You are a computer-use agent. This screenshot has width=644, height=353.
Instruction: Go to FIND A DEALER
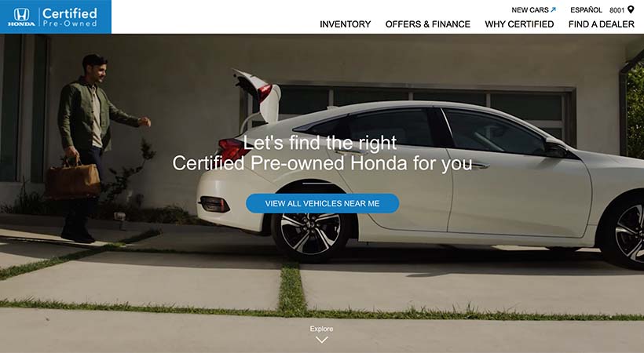click(x=602, y=24)
